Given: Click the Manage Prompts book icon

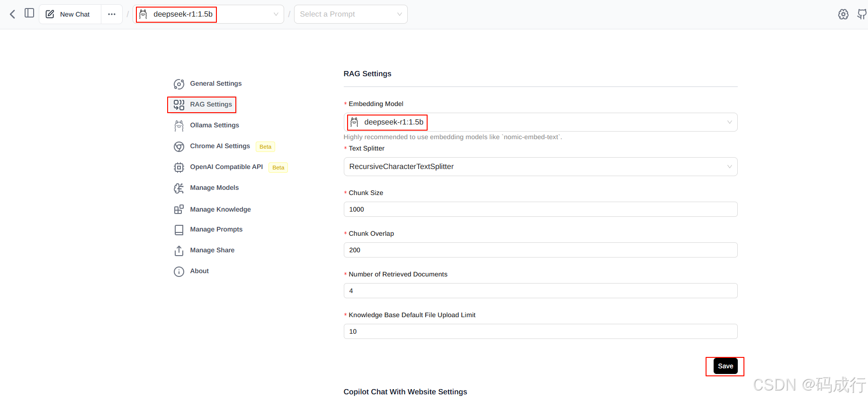Looking at the screenshot, I should pos(179,230).
